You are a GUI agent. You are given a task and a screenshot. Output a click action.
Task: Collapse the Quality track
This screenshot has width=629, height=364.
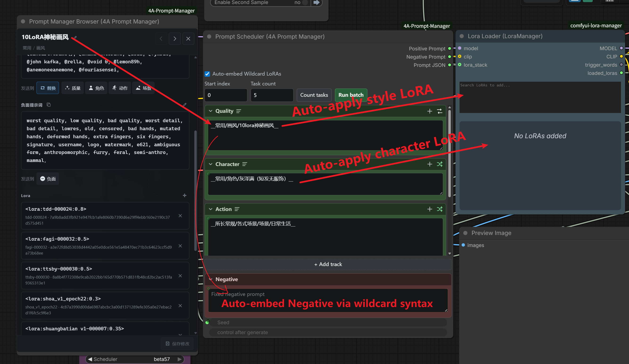pyautogui.click(x=210, y=111)
